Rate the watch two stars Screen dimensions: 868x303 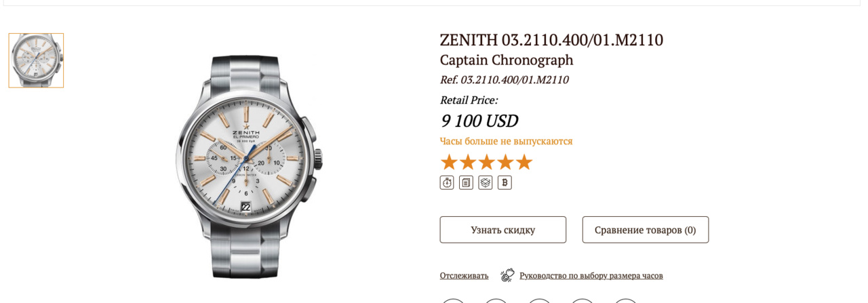pyautogui.click(x=468, y=163)
